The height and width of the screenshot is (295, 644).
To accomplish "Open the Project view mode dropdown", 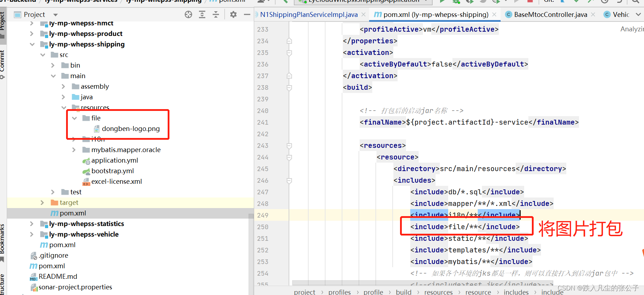I will point(55,15).
